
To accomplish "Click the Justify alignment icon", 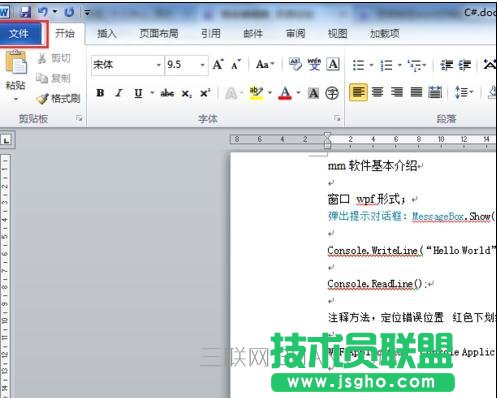I will click(x=416, y=92).
